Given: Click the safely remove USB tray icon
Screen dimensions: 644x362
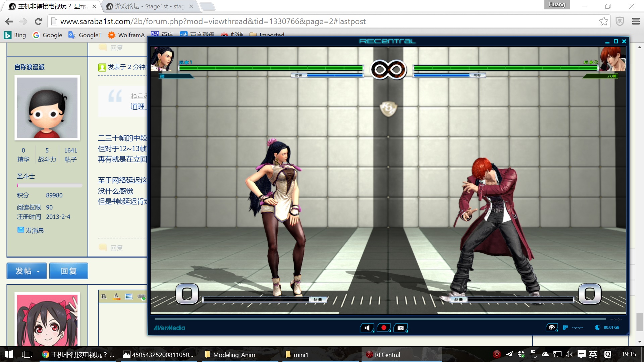Looking at the screenshot, I should click(533, 354).
